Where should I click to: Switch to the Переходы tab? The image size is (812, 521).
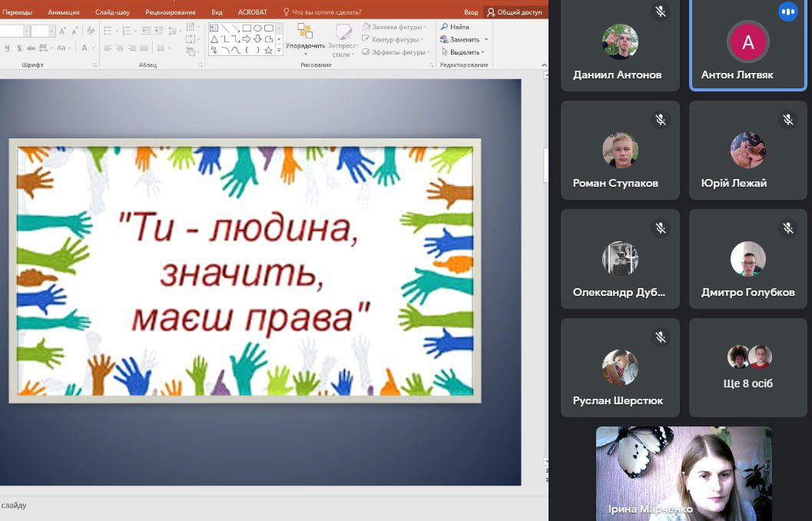click(x=17, y=12)
